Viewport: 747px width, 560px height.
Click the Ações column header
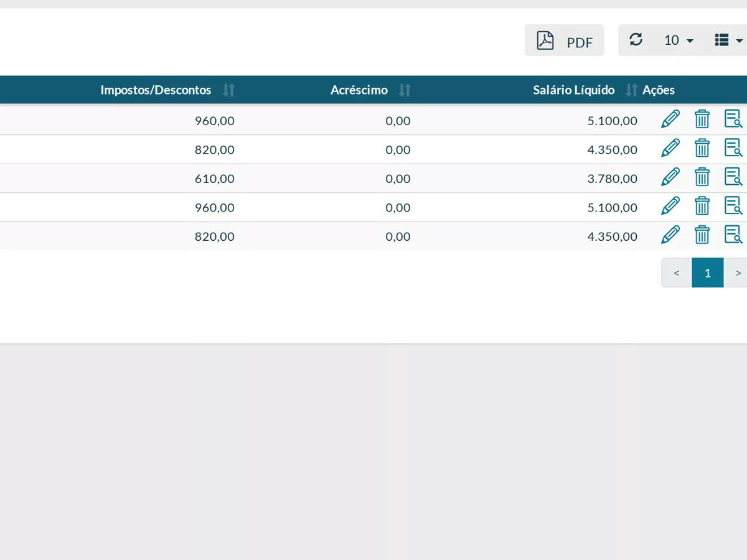pyautogui.click(x=659, y=90)
